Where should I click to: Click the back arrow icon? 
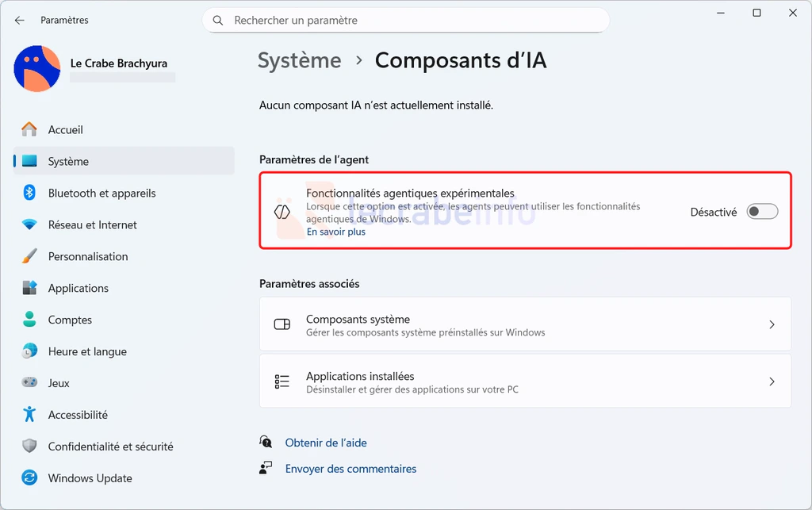coord(20,20)
